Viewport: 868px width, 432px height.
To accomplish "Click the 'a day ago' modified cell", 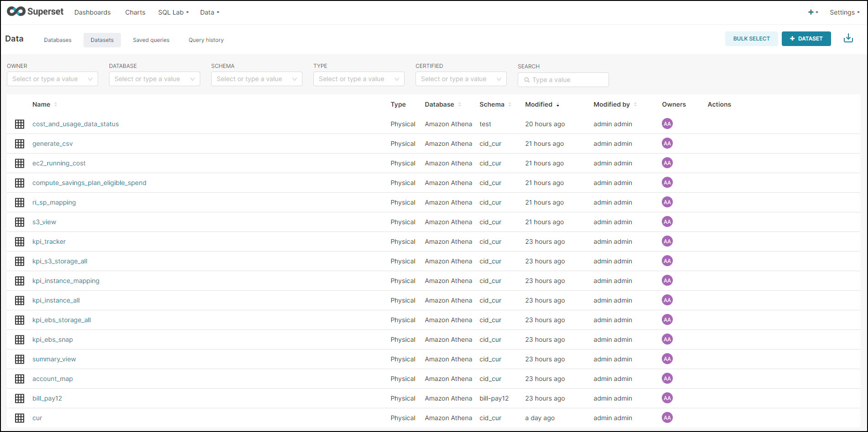I will [x=540, y=418].
